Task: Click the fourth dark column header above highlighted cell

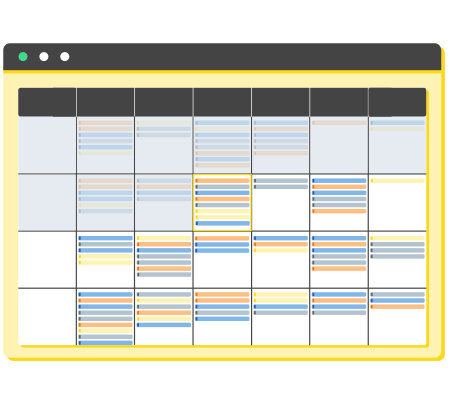Action: (222, 102)
